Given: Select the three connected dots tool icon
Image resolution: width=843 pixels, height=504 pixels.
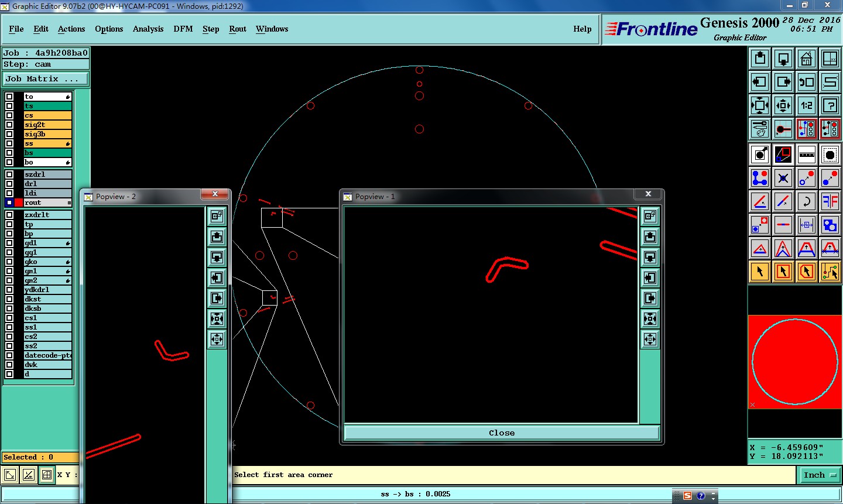Looking at the screenshot, I should coord(760,178).
